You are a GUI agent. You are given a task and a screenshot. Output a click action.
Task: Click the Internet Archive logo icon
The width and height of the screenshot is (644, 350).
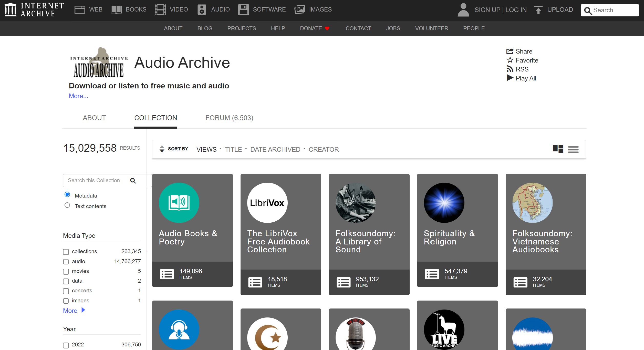coord(11,10)
